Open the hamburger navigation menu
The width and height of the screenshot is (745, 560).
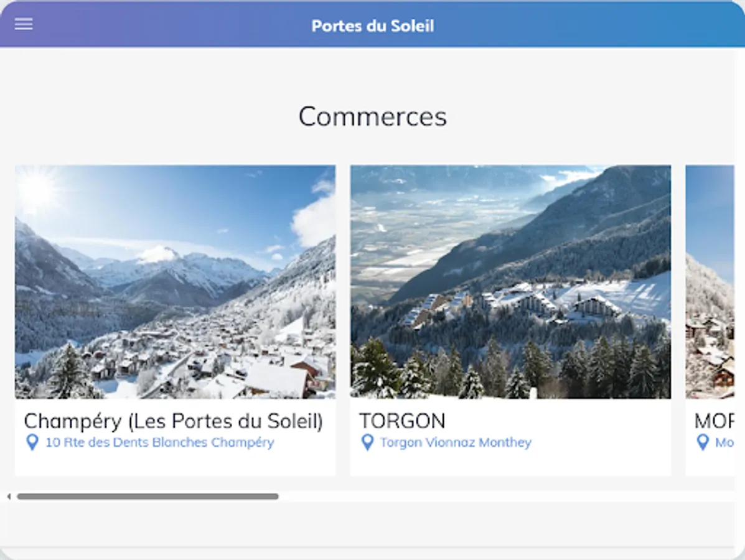[24, 24]
